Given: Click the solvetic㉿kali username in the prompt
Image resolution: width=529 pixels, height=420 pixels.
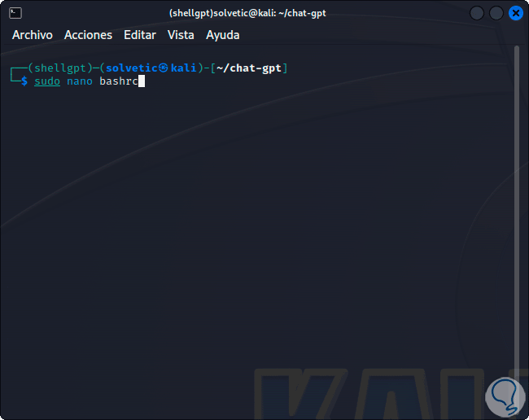Looking at the screenshot, I should [151, 68].
